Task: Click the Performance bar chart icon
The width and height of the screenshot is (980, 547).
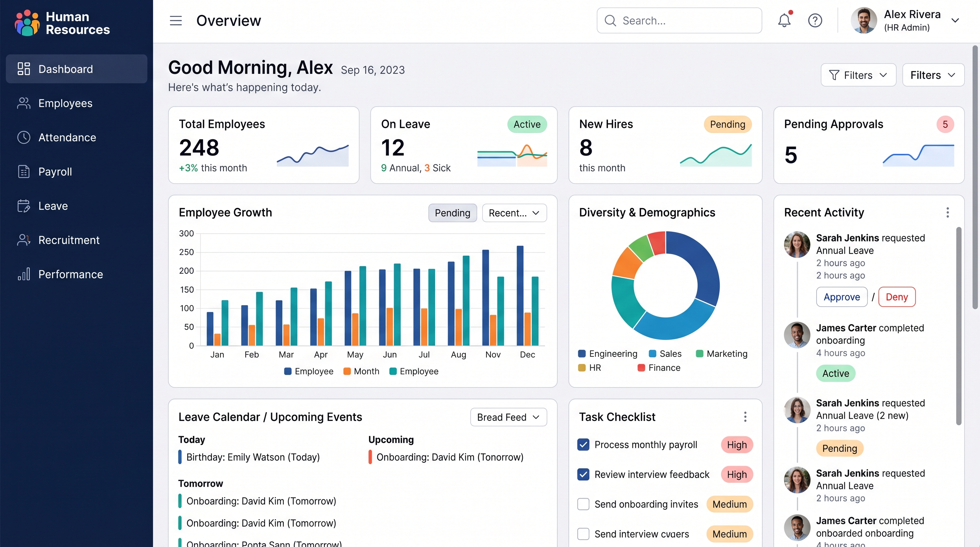Action: (24, 274)
